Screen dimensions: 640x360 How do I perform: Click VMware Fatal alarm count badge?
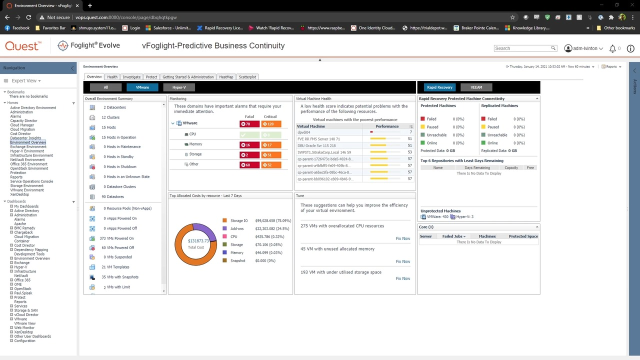(249, 124)
